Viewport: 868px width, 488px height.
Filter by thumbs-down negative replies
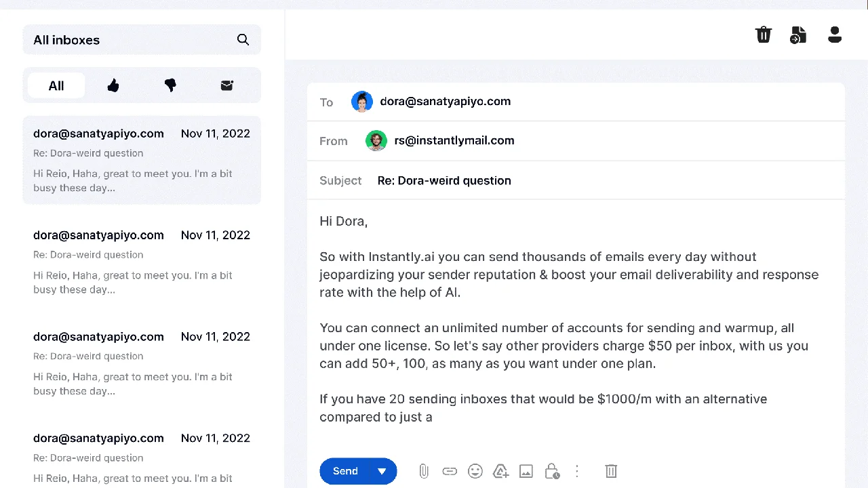[x=170, y=85]
